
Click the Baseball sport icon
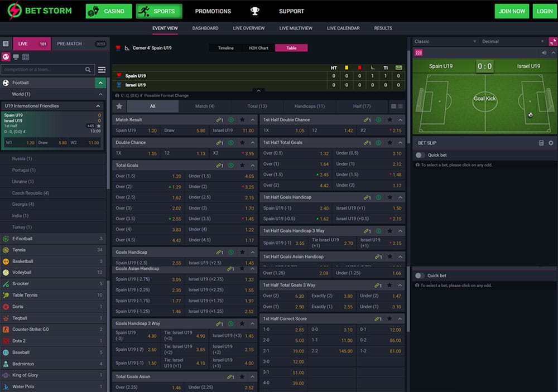pyautogui.click(x=6, y=352)
